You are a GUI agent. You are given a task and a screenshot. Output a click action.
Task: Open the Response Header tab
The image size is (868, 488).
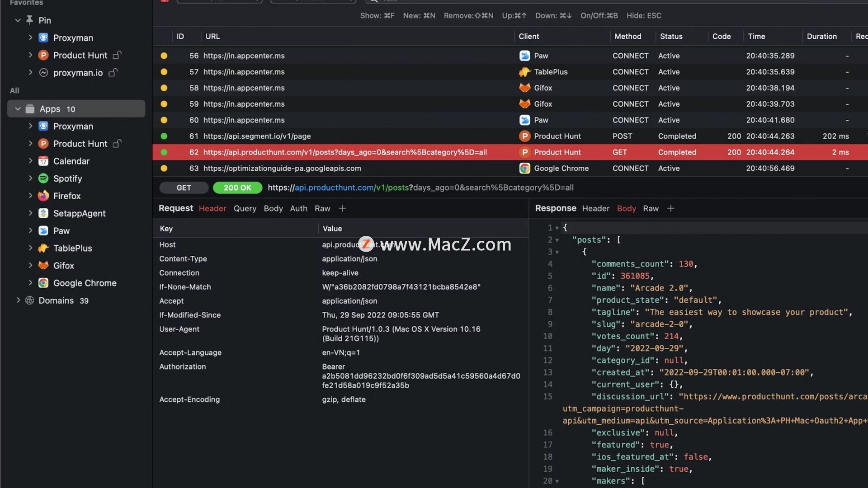point(595,208)
